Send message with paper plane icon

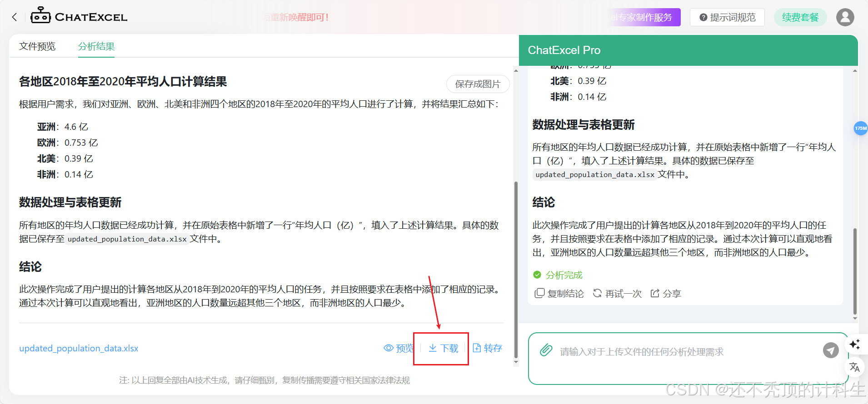(x=831, y=350)
